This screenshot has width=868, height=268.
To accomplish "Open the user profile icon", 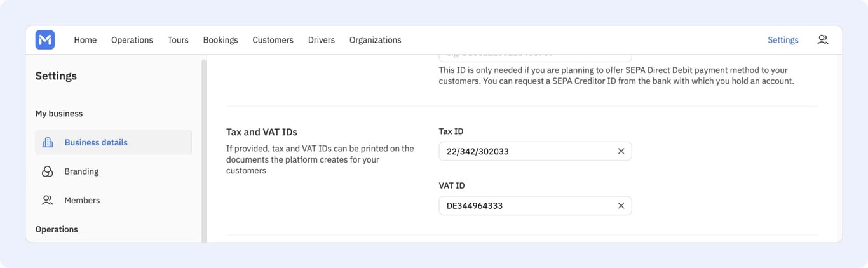I will pos(822,40).
